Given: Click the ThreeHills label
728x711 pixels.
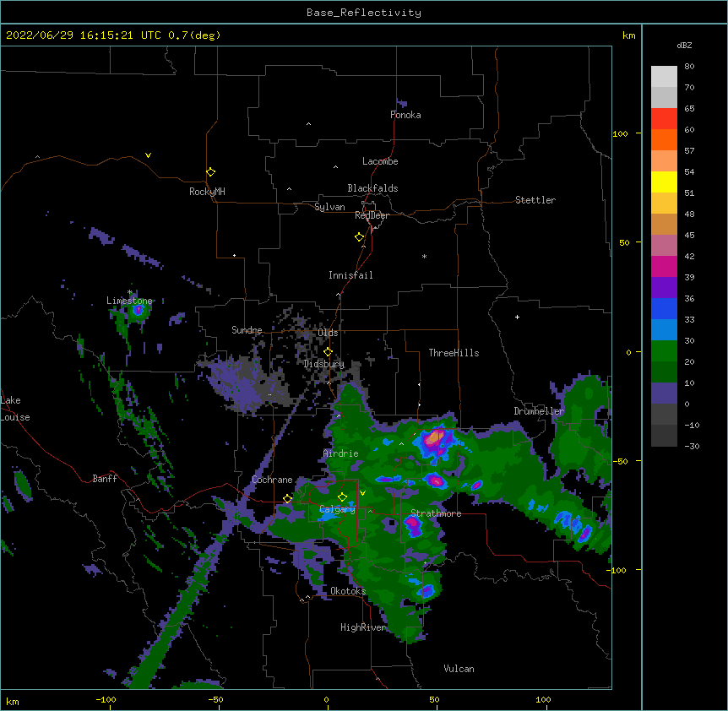Looking at the screenshot, I should click(x=454, y=353).
